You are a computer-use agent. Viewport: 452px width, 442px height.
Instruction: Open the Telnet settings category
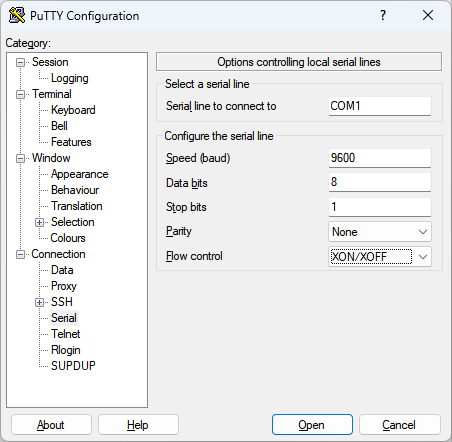[66, 334]
